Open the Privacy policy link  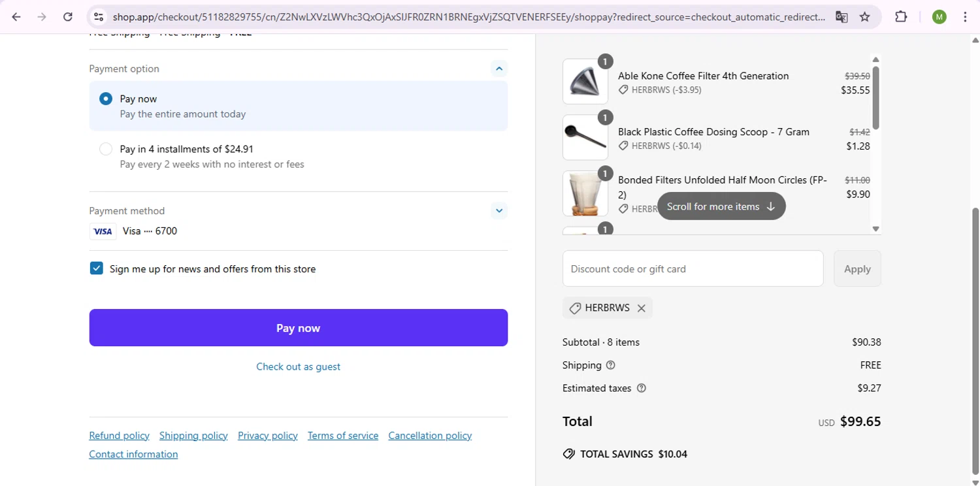tap(268, 436)
